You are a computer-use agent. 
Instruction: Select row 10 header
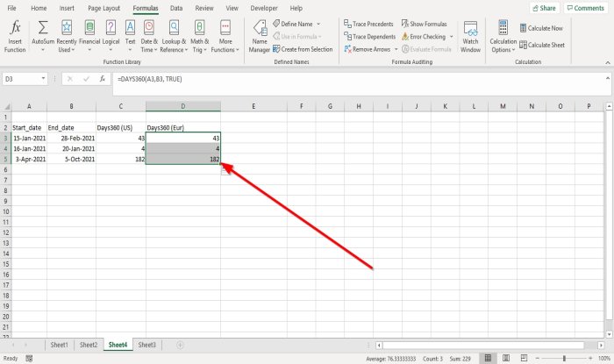[6, 211]
